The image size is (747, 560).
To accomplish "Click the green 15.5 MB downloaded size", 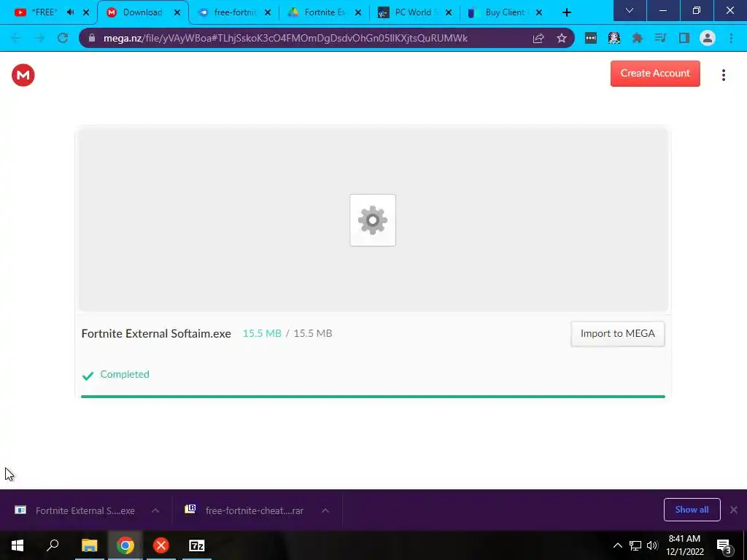I will 262,333.
